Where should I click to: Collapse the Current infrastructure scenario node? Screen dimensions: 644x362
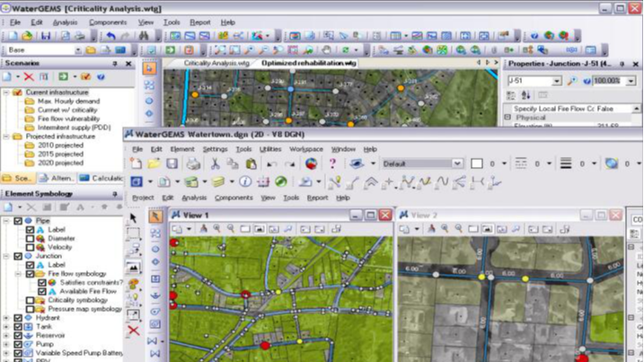click(6, 93)
